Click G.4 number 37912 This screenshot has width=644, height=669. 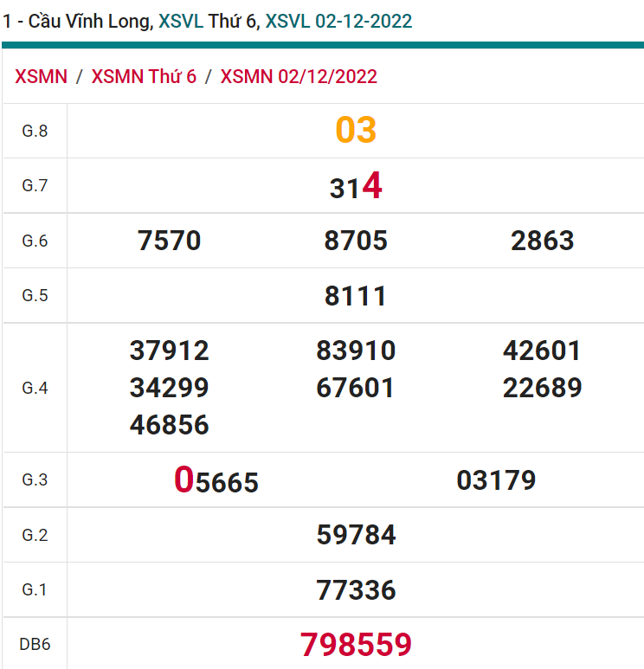(x=170, y=351)
